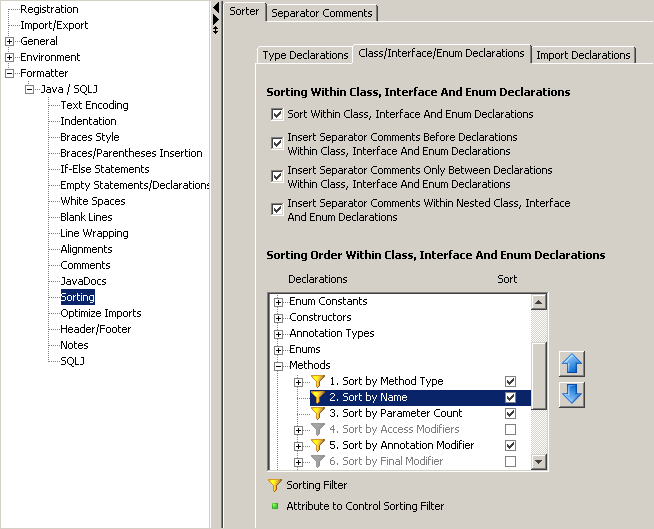This screenshot has width=654, height=529.
Task: Click the blue move up arrow button
Action: pos(572,364)
